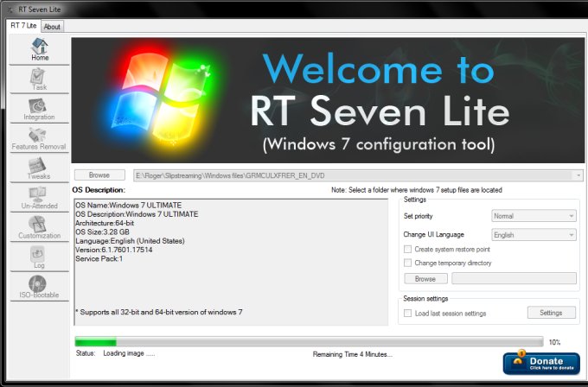Viewport: 588px width, 387px height.
Task: Select the 'OS Size:3.28 GB' line
Action: [102, 232]
